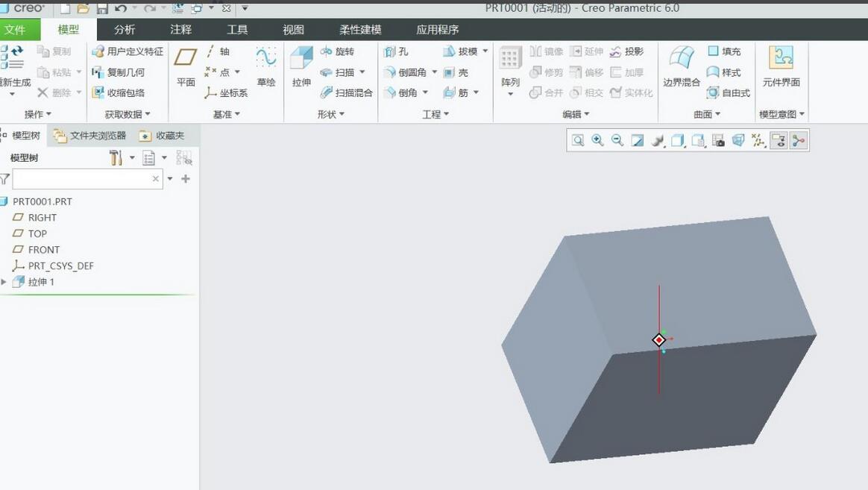Click the model tree search field
868x490 pixels.
(x=82, y=179)
